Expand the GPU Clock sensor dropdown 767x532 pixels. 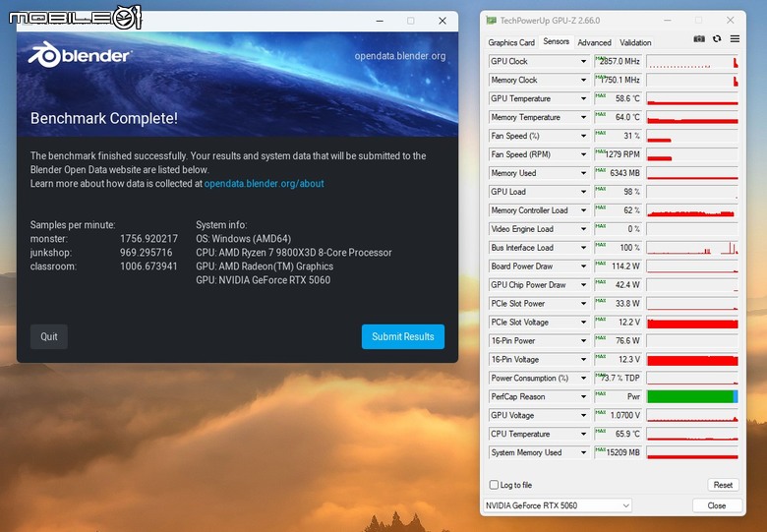point(583,61)
